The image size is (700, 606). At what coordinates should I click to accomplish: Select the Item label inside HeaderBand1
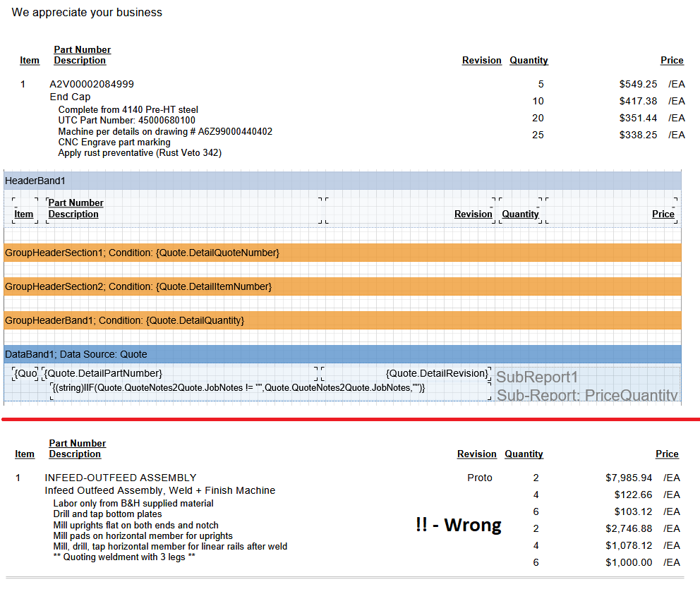(24, 214)
